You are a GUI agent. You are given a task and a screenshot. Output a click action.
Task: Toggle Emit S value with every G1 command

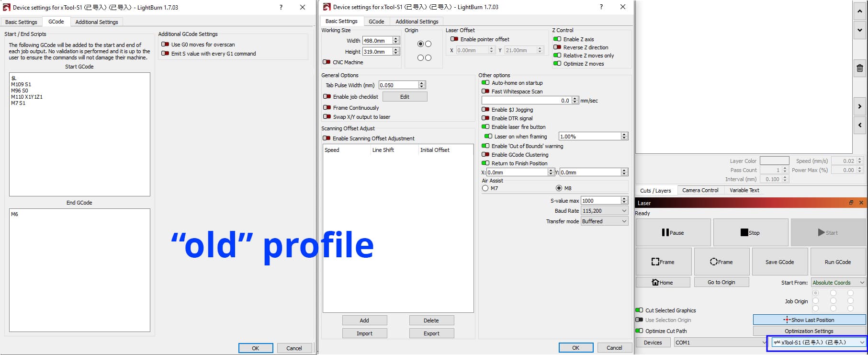tap(165, 53)
